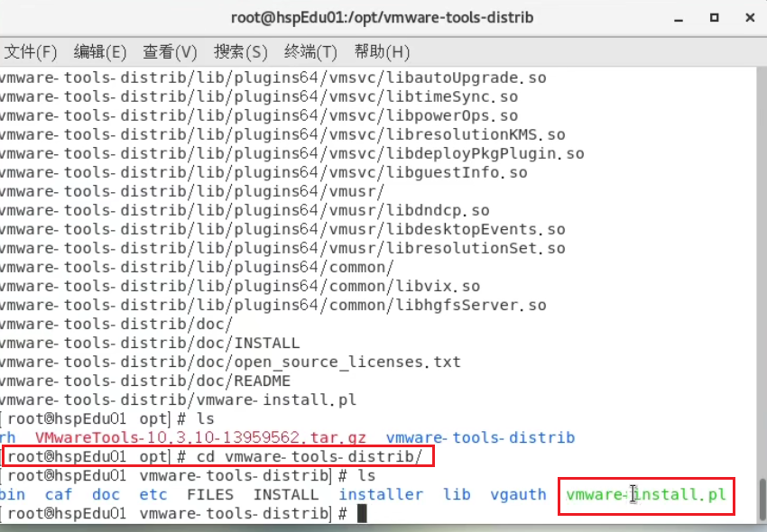767x532 pixels.
Task: Close the terminal window
Action: pyautogui.click(x=750, y=18)
